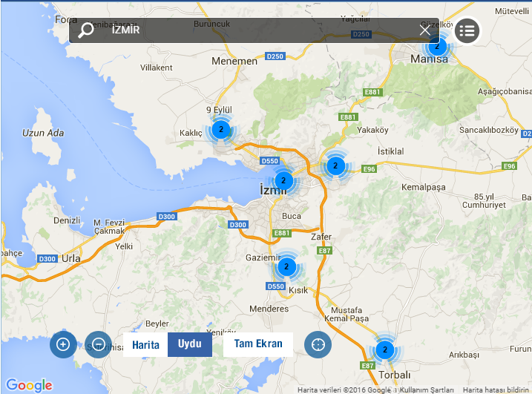
Task: Click the search field containing İZMİR
Action: (x=254, y=30)
